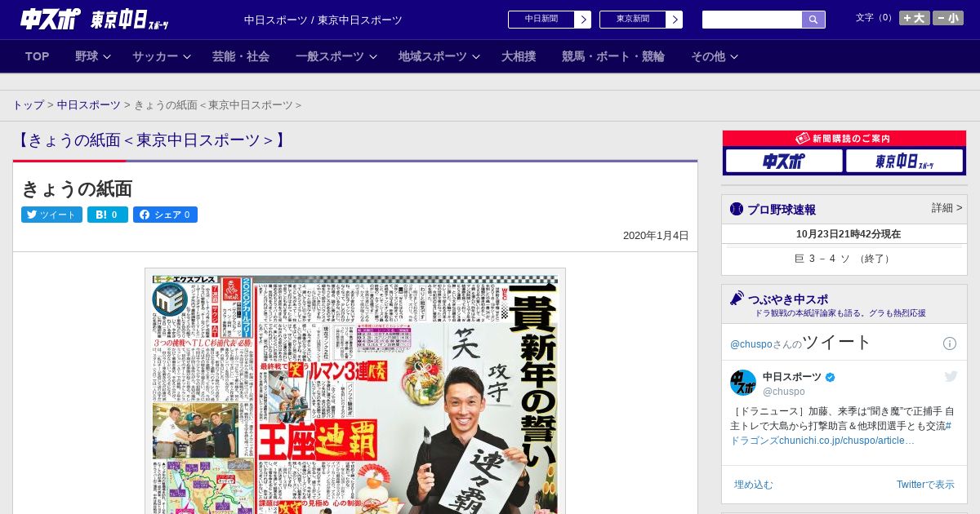Click the 2020年1月4日 date text
This screenshot has width=980, height=514.
tap(656, 236)
